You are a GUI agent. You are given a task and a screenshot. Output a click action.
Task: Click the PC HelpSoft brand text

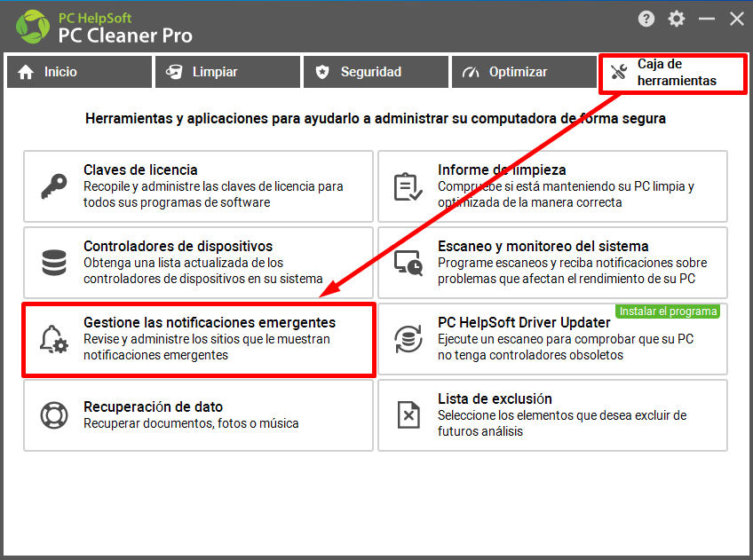click(x=95, y=19)
